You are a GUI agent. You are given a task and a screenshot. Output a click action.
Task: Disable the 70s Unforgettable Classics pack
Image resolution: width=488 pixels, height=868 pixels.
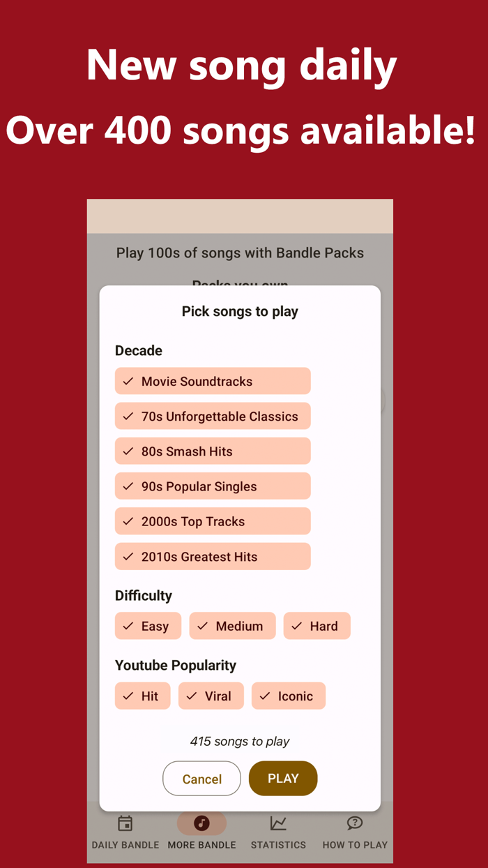click(212, 416)
